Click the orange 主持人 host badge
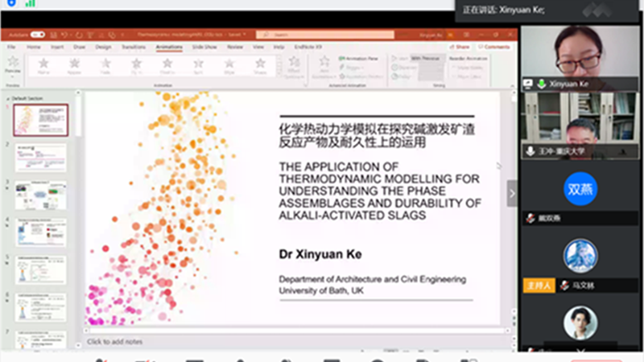 tap(539, 286)
